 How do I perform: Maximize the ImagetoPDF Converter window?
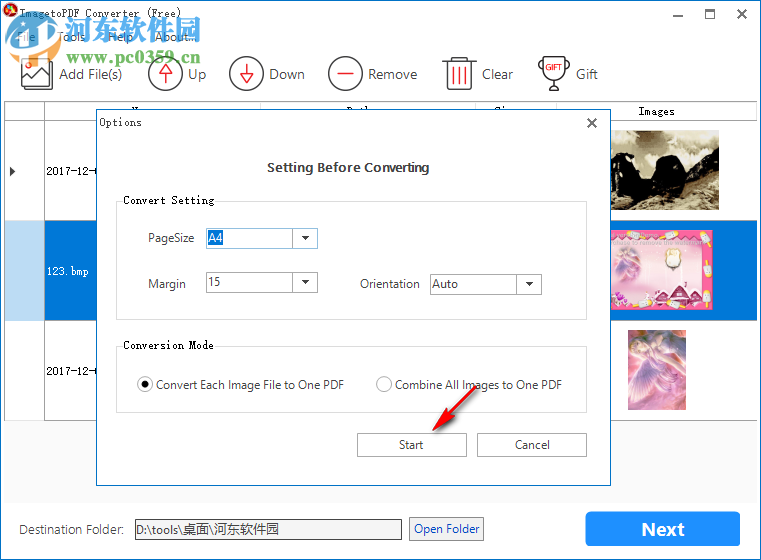tap(710, 15)
